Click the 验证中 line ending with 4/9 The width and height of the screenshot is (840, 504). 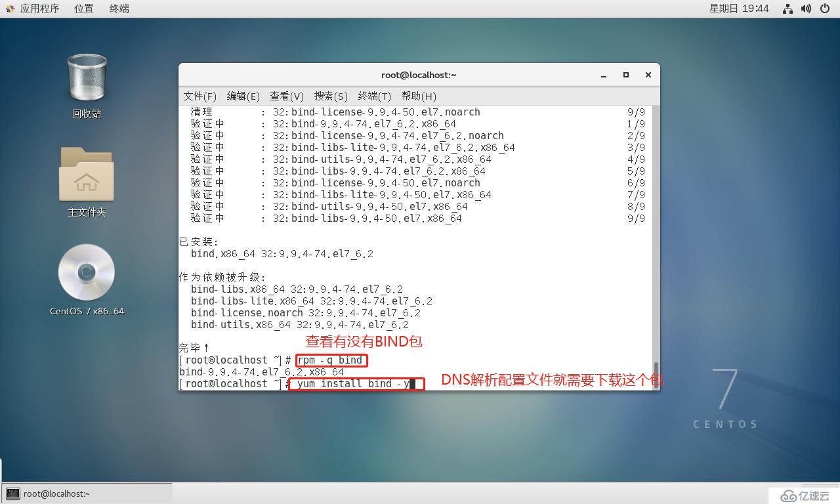418,159
